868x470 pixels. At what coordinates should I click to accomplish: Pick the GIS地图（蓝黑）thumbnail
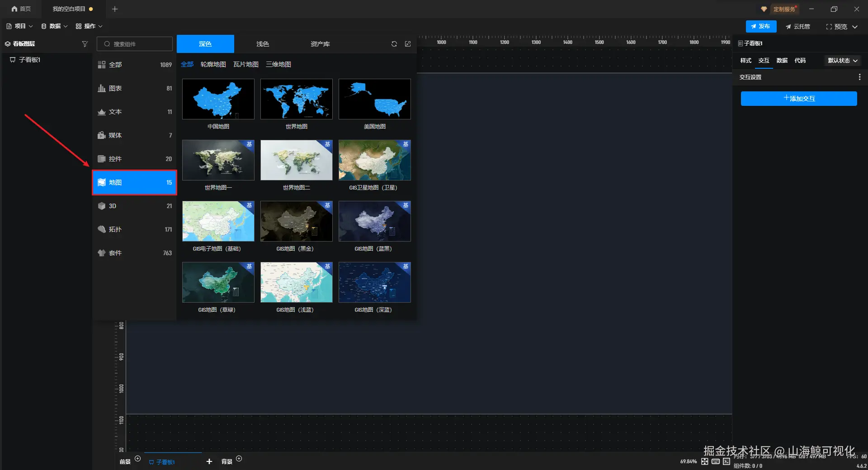(x=375, y=221)
